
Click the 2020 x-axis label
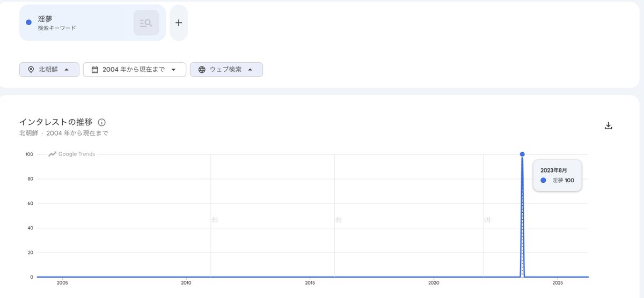(434, 282)
